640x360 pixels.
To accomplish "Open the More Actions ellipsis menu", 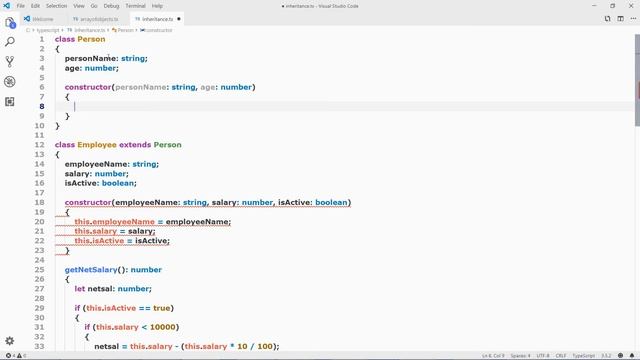I will [633, 19].
